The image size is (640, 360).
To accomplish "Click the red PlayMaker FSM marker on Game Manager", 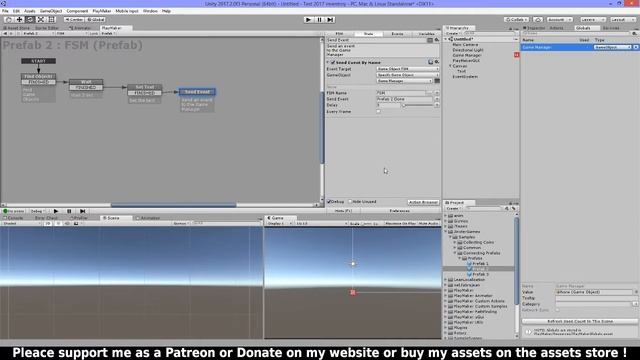I will 516,55.
